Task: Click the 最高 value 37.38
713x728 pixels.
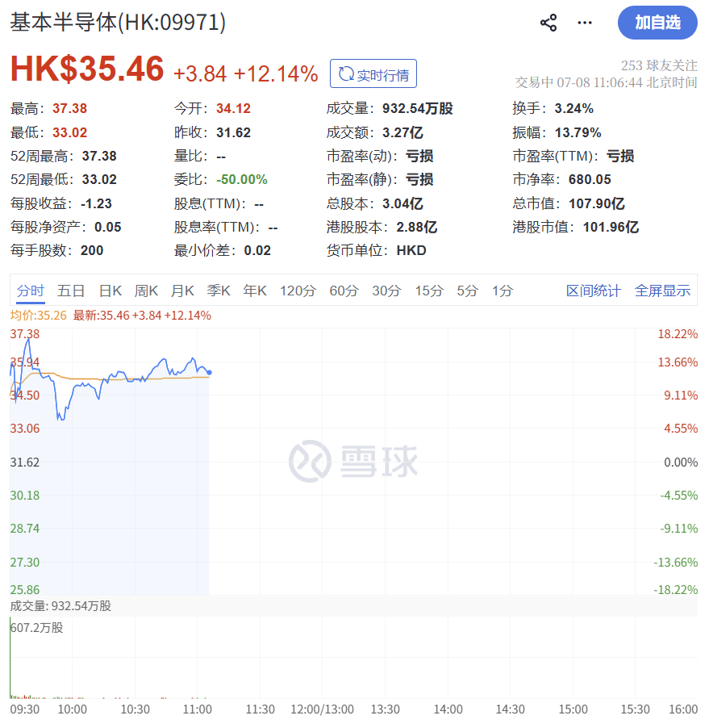Action: (x=69, y=109)
